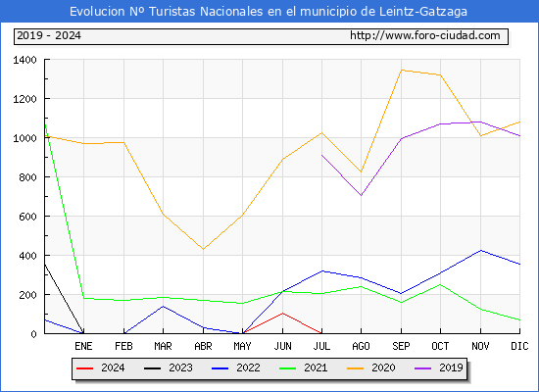Click the 0 value on the y-axis
Viewport: 539px width, 392px height.
tap(33, 334)
